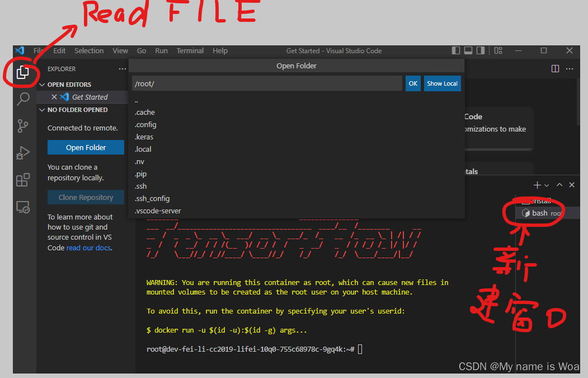Maximize the terminal panel size

(x=559, y=185)
